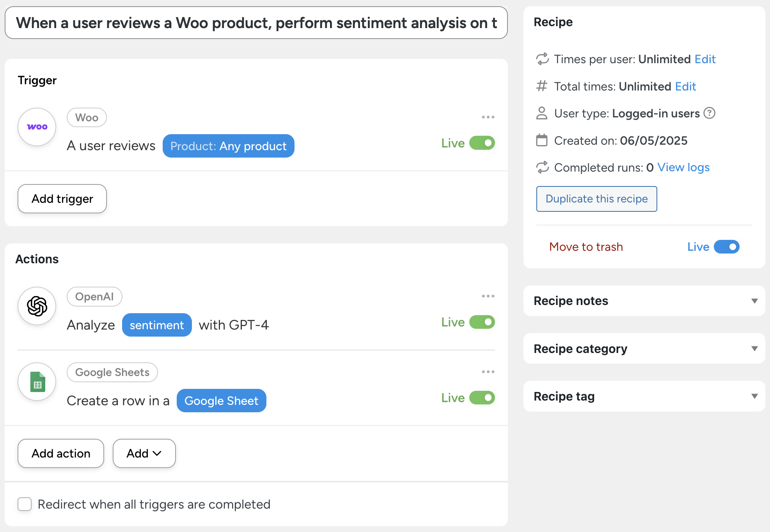Turn off the recipe Live toggle

[x=726, y=247]
